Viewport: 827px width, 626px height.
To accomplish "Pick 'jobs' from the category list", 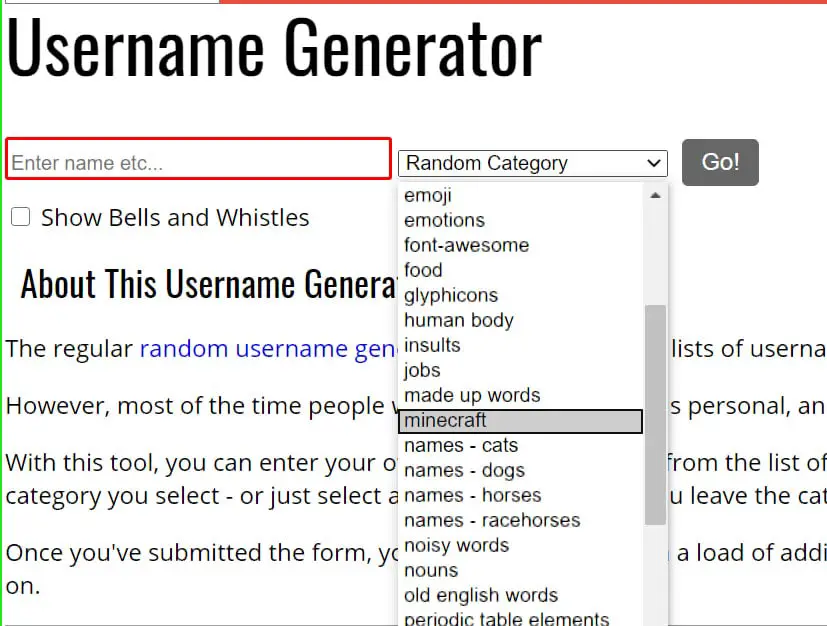I will (x=521, y=370).
